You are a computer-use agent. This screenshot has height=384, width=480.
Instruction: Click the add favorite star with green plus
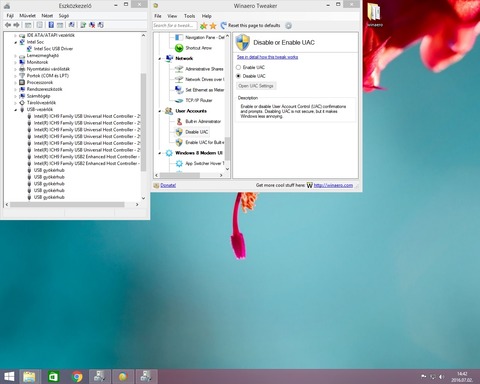coord(203,26)
